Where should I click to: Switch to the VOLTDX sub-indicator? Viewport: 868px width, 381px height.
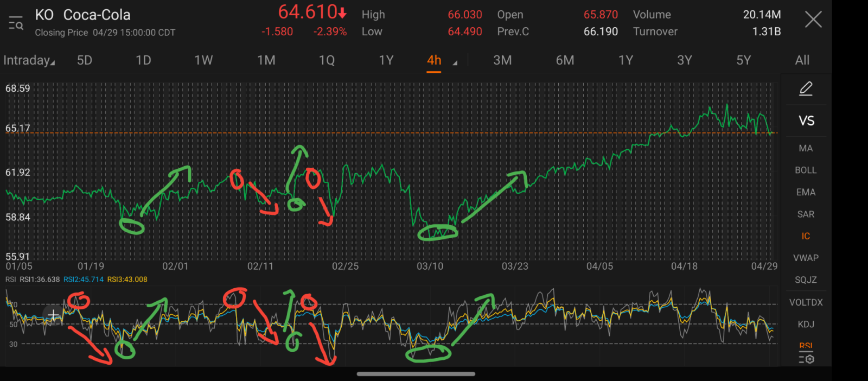pyautogui.click(x=806, y=302)
